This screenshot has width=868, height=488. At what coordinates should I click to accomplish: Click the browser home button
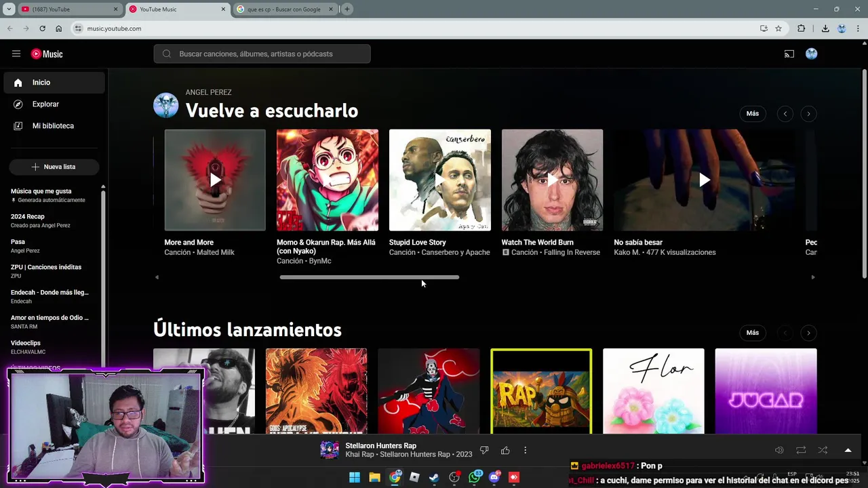tap(58, 28)
